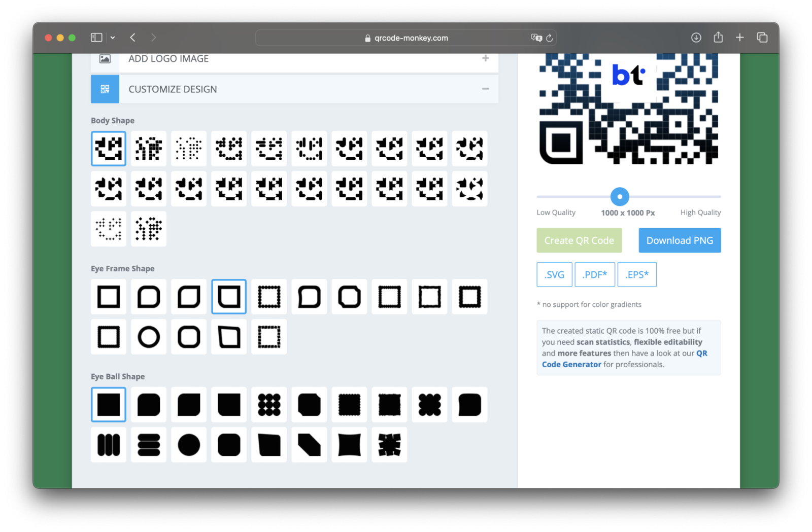This screenshot has height=532, width=812.
Task: Select the leaf-shaped eye frame in first row
Action: coord(189,297)
